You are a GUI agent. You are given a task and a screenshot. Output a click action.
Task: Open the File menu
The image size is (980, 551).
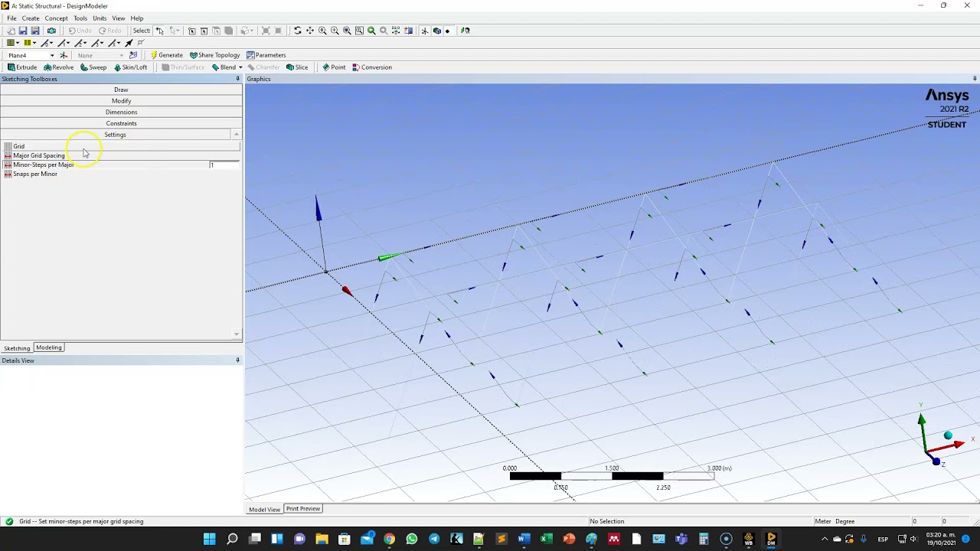pos(11,18)
